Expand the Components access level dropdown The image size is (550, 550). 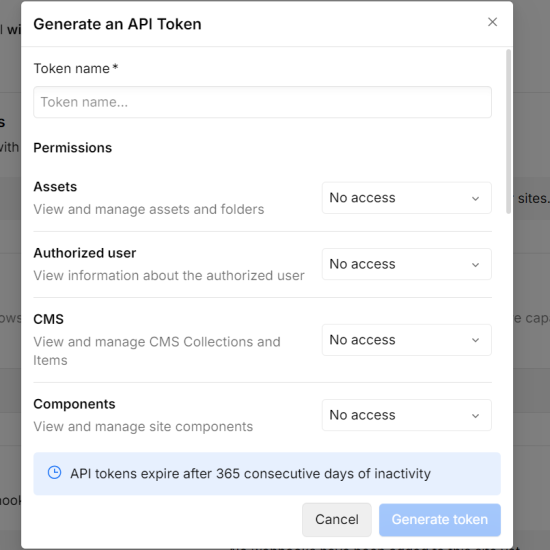(407, 415)
